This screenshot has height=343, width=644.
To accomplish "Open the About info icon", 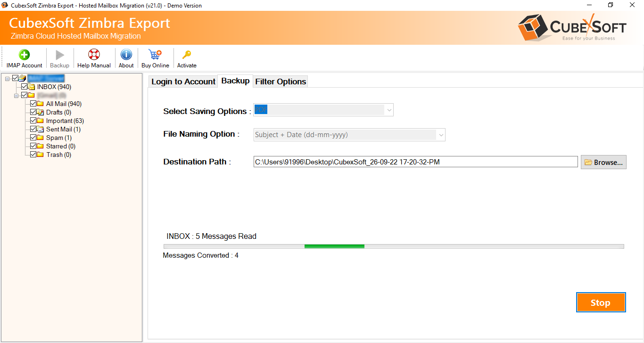I will pos(126,55).
